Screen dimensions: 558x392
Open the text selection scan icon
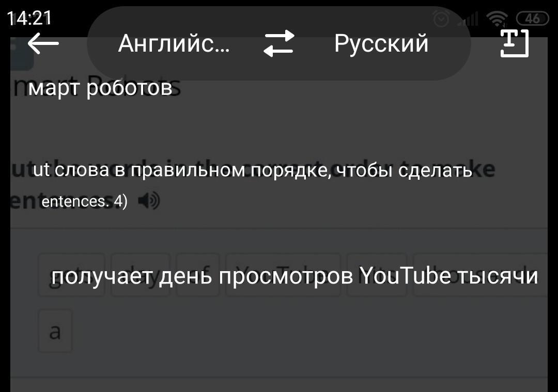click(x=515, y=43)
